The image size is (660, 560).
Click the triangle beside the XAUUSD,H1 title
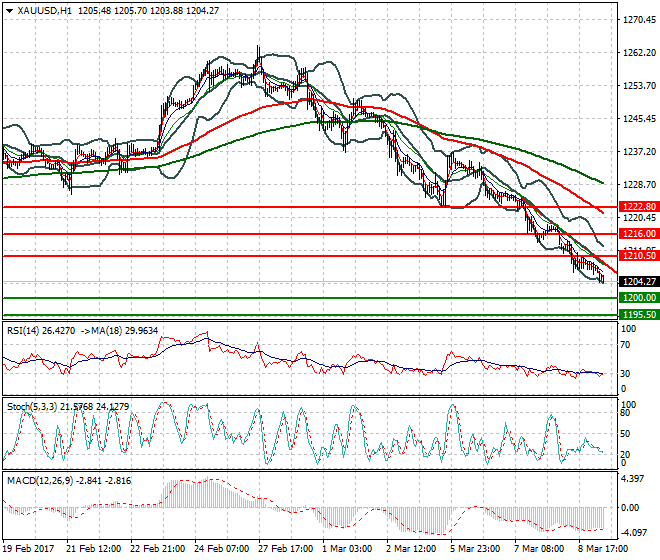(x=9, y=11)
